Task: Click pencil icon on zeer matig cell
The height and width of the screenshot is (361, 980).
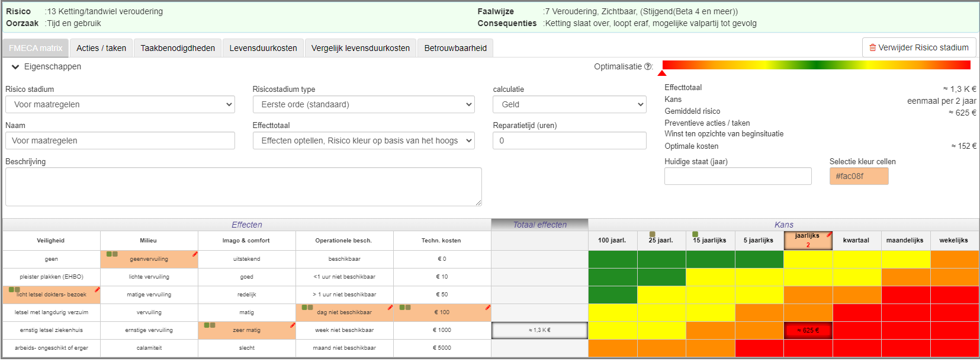Action: (x=293, y=325)
